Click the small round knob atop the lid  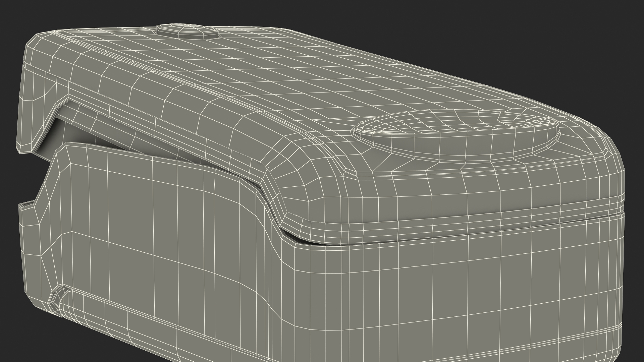187,30
